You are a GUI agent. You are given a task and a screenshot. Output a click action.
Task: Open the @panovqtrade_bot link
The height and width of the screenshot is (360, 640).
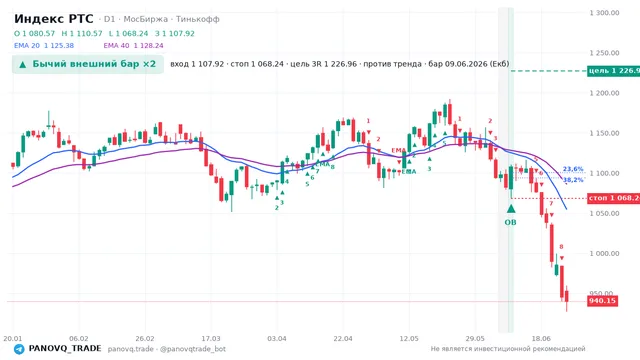(x=193, y=349)
